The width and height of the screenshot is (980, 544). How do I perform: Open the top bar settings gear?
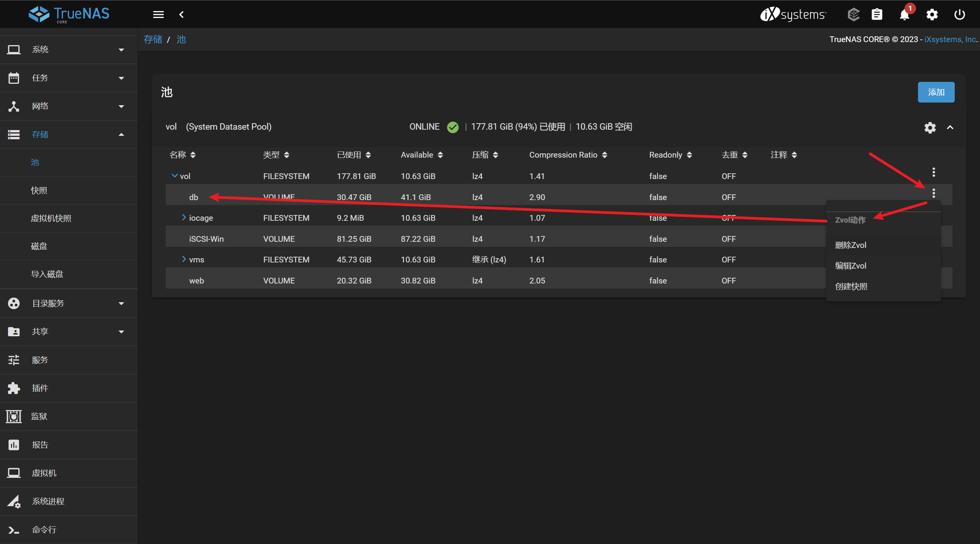[x=932, y=15]
